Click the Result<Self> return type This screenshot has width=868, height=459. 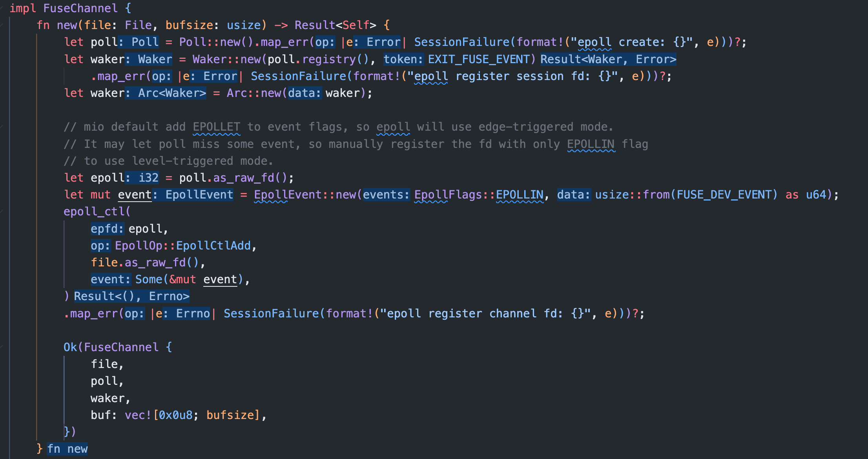(x=335, y=25)
